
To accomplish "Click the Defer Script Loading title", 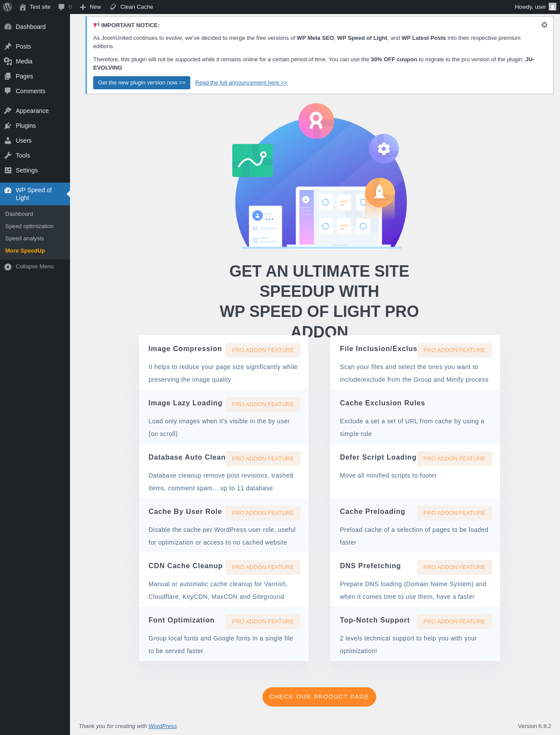I will tap(378, 457).
